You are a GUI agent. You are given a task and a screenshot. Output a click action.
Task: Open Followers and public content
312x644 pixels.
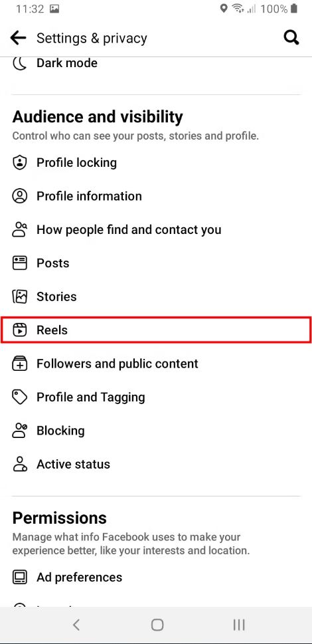156,364
